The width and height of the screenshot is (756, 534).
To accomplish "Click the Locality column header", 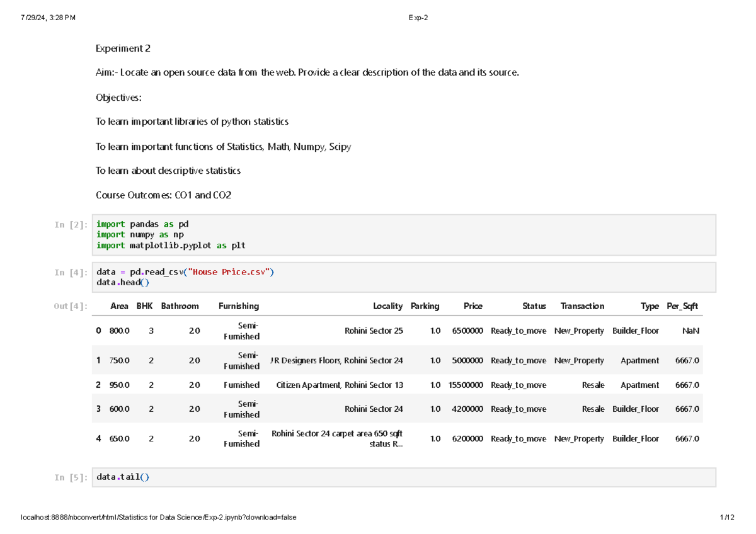I will click(387, 306).
